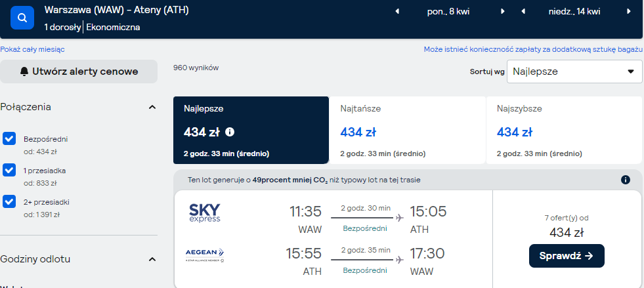The image size is (644, 288).
Task: Switch to the Najtańsze tab
Action: pos(408,130)
